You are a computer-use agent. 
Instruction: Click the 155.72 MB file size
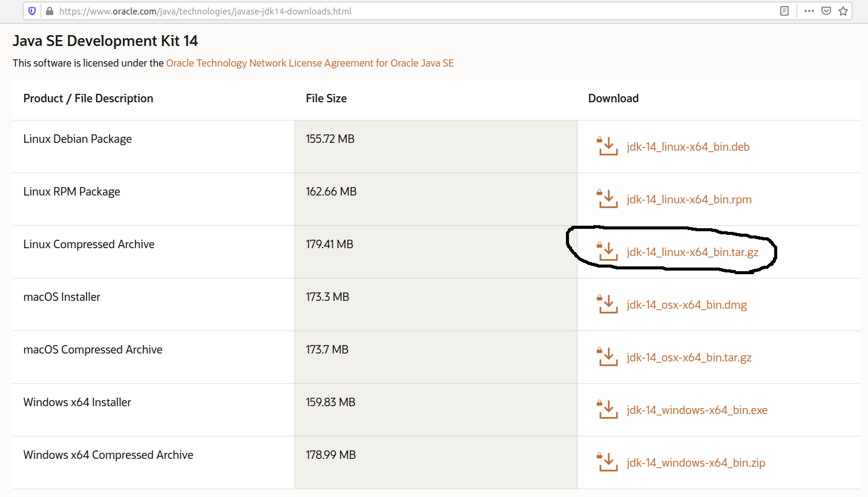pos(330,139)
